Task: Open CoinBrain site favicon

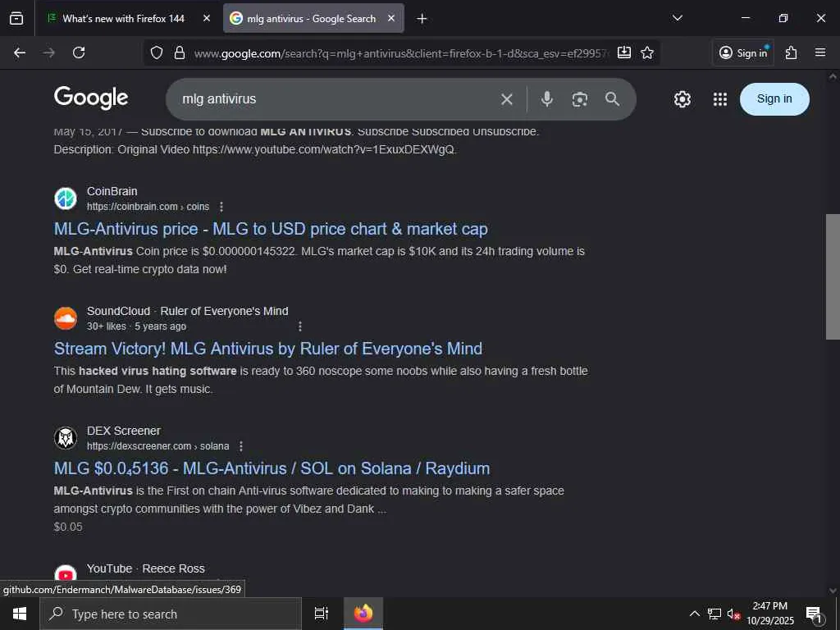Action: point(66,199)
